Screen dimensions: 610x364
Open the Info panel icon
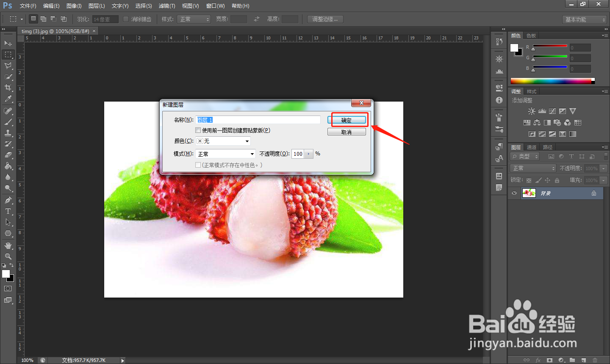(x=499, y=100)
